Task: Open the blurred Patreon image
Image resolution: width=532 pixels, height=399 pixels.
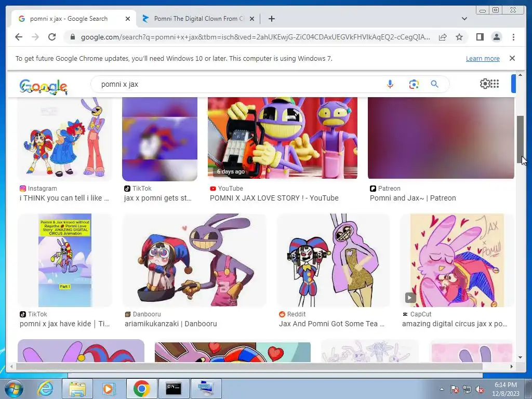Action: pyautogui.click(x=441, y=138)
